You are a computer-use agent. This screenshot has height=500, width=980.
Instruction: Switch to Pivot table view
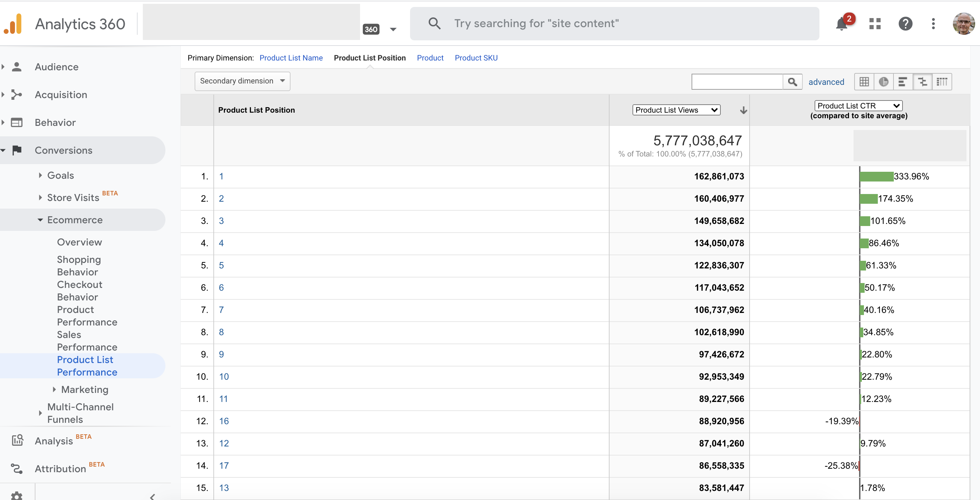click(942, 82)
